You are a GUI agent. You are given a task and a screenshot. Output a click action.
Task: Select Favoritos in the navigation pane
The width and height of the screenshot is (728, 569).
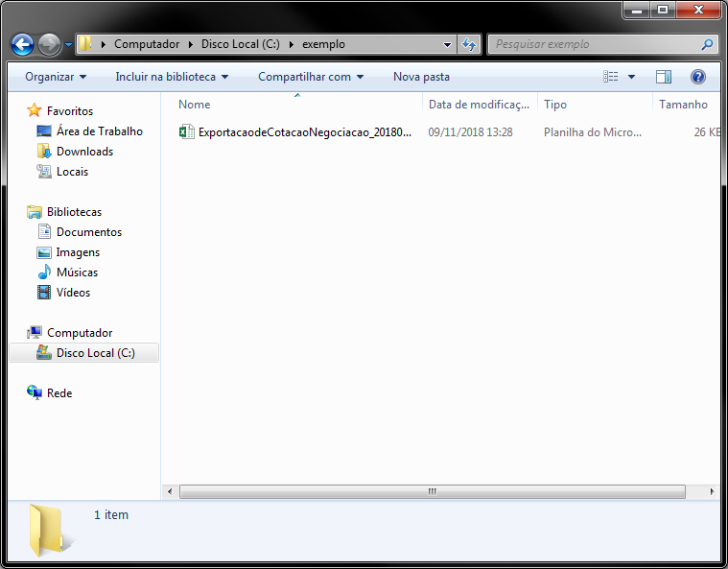pos(70,111)
